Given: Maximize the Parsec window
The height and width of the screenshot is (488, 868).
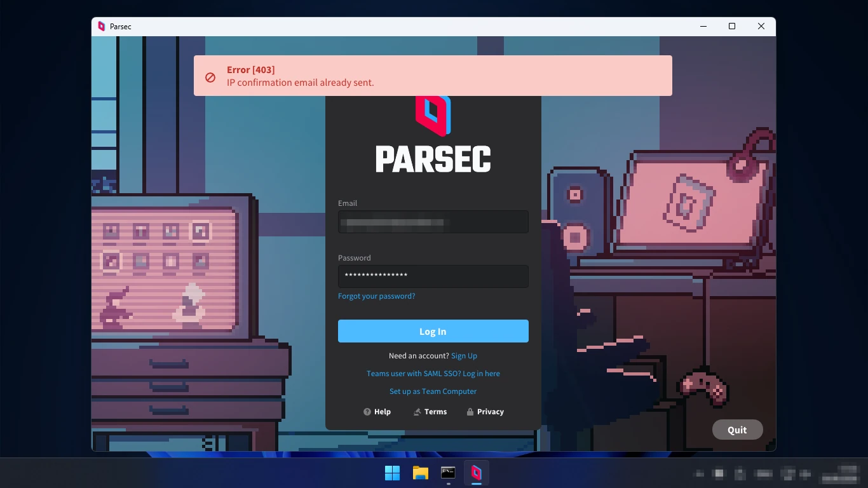Looking at the screenshot, I should point(732,27).
